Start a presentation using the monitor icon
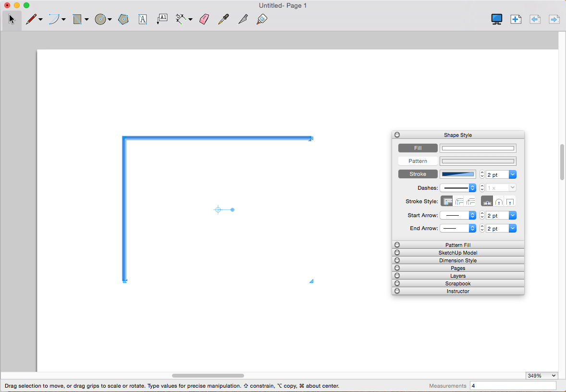566x392 pixels. 496,19
